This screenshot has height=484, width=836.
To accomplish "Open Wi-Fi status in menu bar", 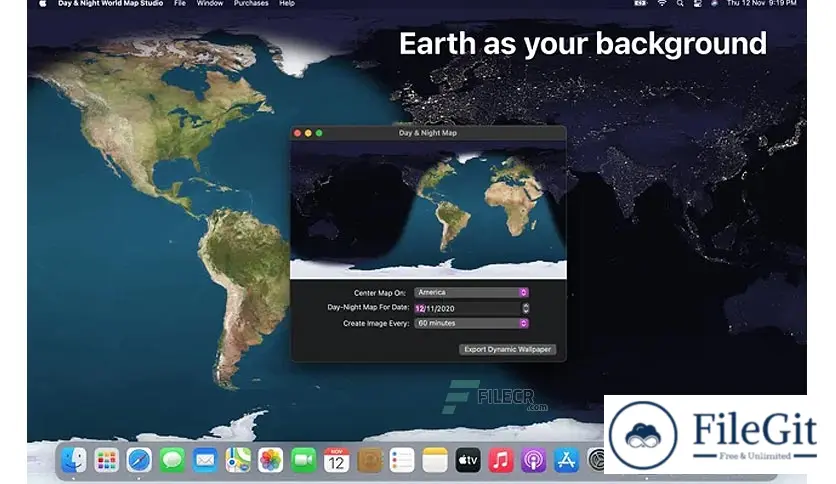I will [x=662, y=3].
